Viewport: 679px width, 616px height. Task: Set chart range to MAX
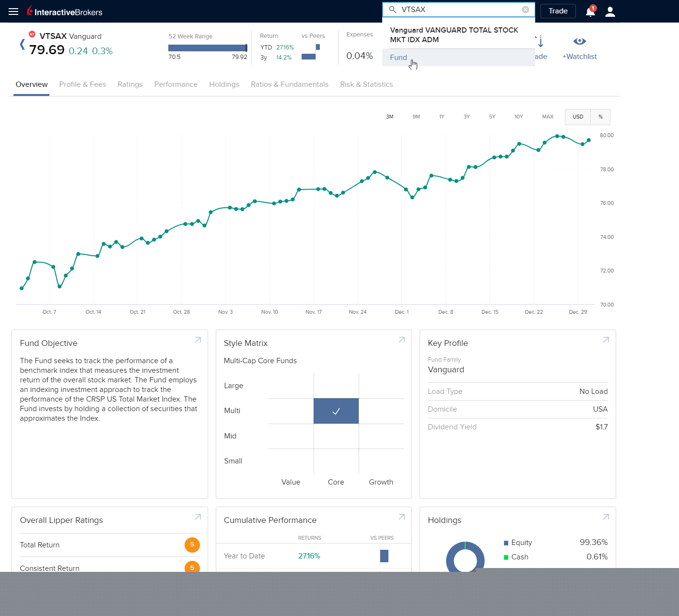tap(548, 117)
